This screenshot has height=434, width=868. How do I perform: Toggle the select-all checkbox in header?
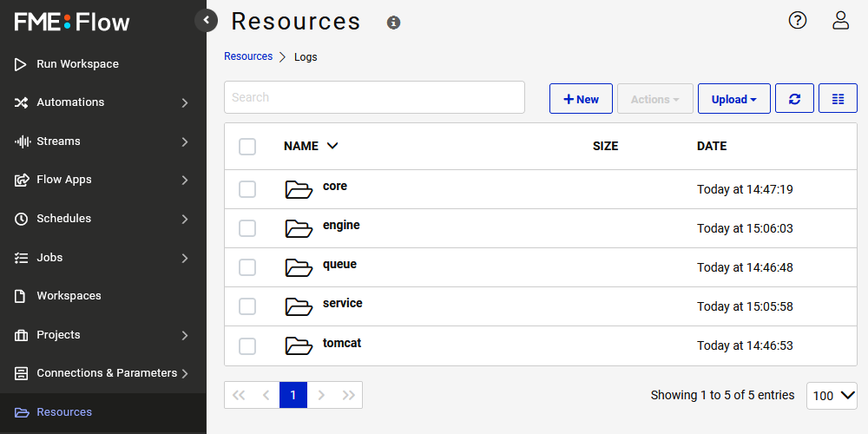coord(247,147)
